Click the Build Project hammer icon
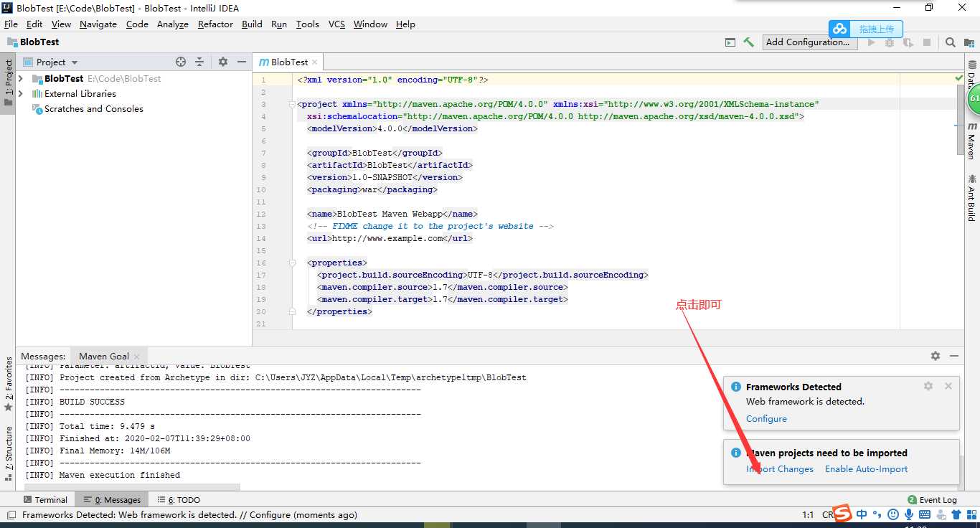 [748, 42]
